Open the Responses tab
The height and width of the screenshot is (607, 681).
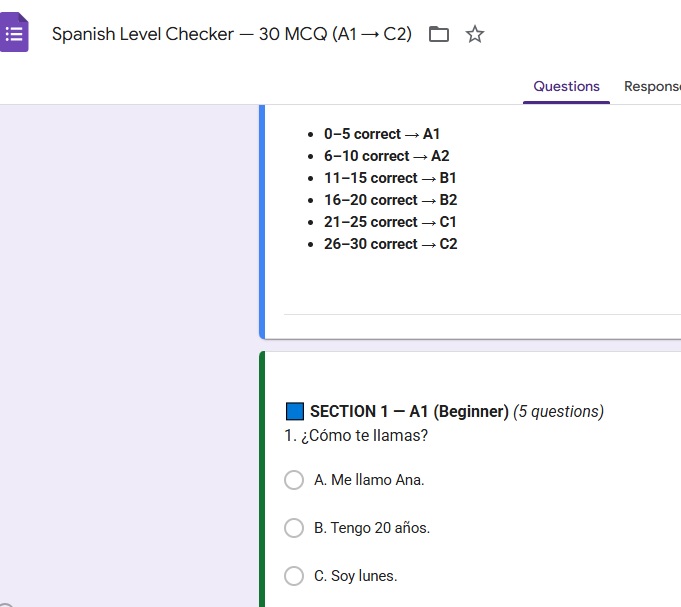click(x=652, y=86)
